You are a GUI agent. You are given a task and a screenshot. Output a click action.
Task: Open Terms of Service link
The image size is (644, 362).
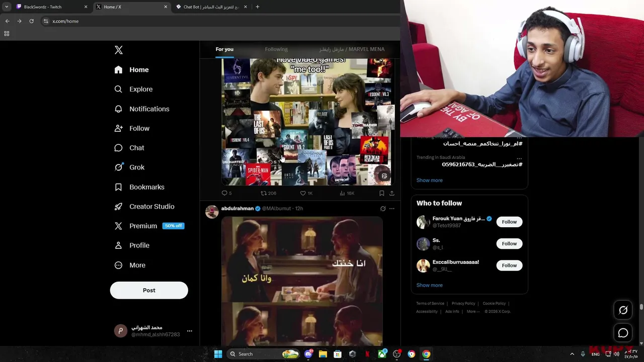[430, 304]
